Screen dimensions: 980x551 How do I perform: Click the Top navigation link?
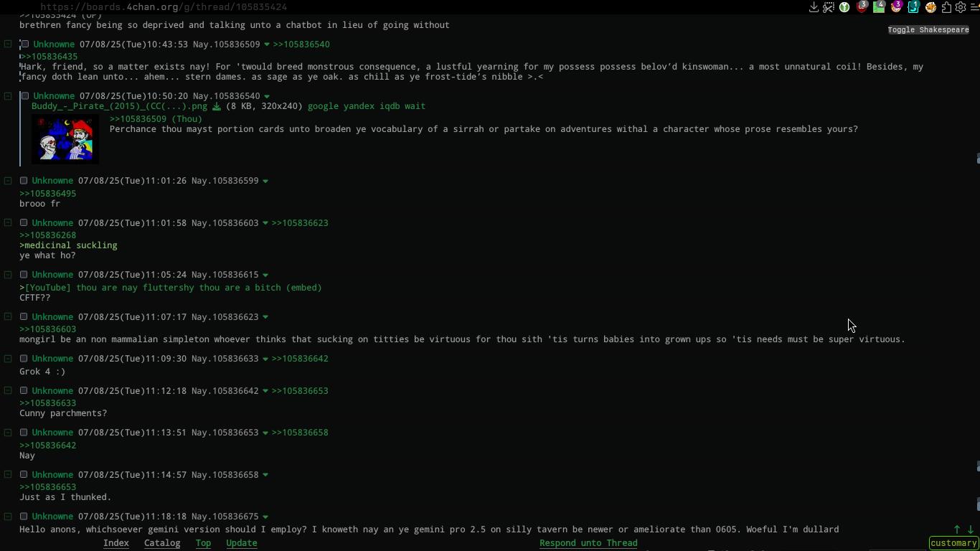point(203,543)
